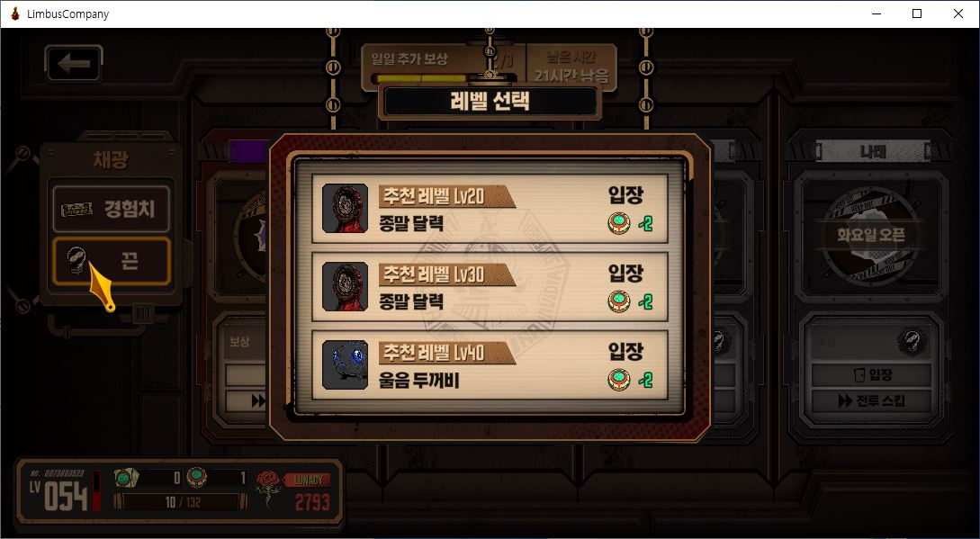The width and height of the screenshot is (980, 539).
Task: Select the 끈 tab with thread icon
Action: coord(112,261)
